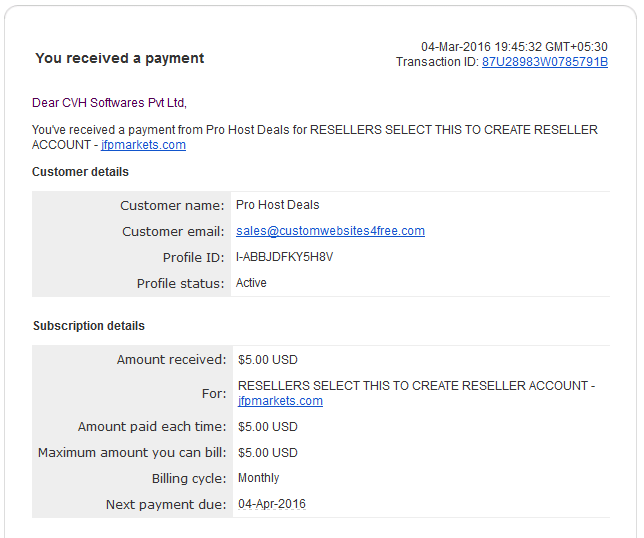Click the next payment date 04-Apr-2016
The width and height of the screenshot is (644, 538).
[x=272, y=504]
